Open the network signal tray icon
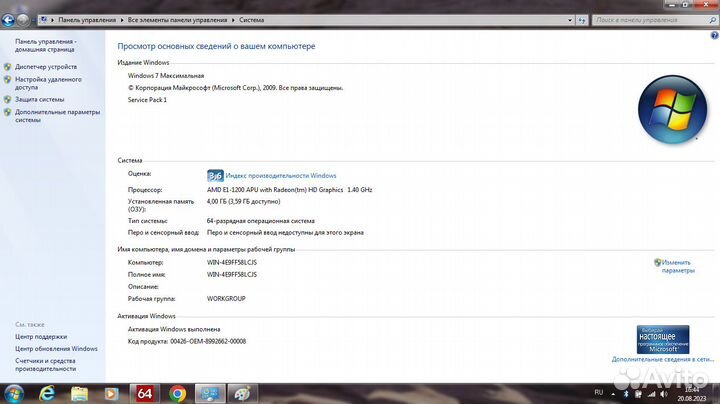Screen dimensions: 720x404 tap(652, 394)
